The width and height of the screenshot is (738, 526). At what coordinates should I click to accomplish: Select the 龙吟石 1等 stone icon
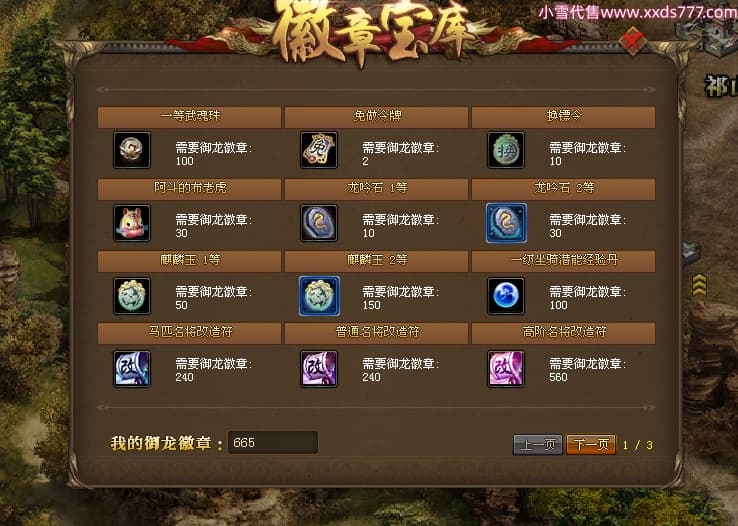tap(319, 223)
